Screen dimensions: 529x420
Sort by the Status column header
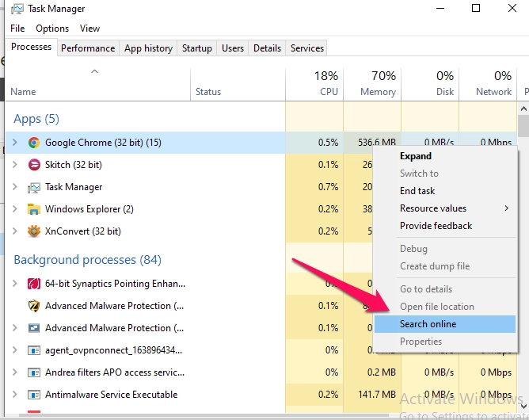coord(238,85)
